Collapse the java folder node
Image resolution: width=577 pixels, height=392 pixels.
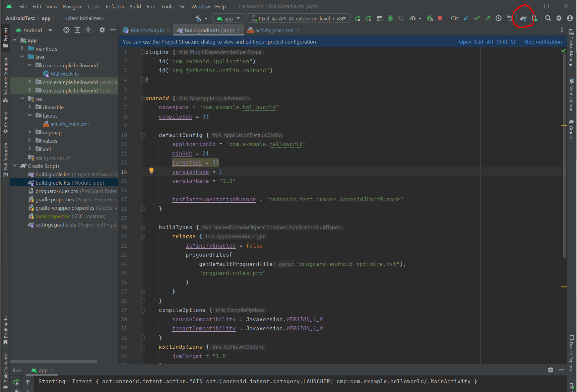[x=22, y=57]
